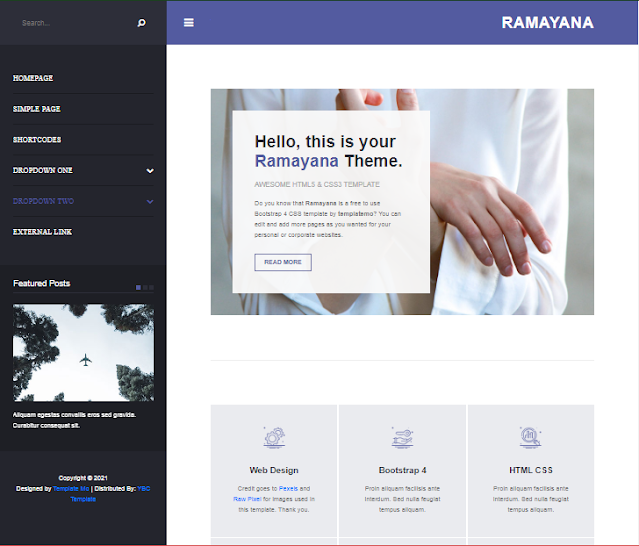Click the Featured Posts heading
This screenshot has height=546, width=639.
(42, 283)
